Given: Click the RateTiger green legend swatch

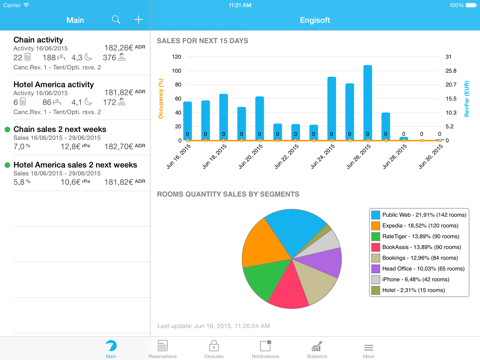Looking at the screenshot, I should 376,236.
